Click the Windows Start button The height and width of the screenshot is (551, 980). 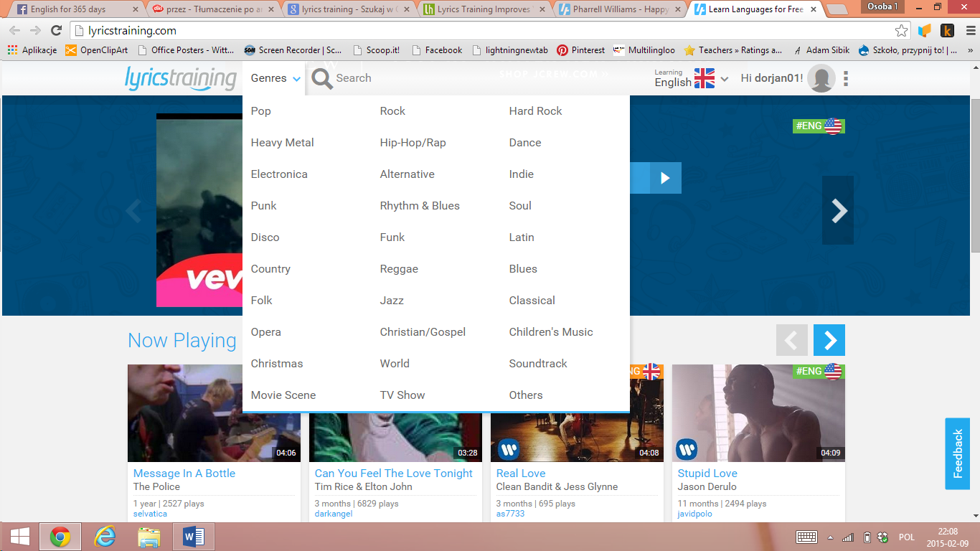[x=19, y=537]
